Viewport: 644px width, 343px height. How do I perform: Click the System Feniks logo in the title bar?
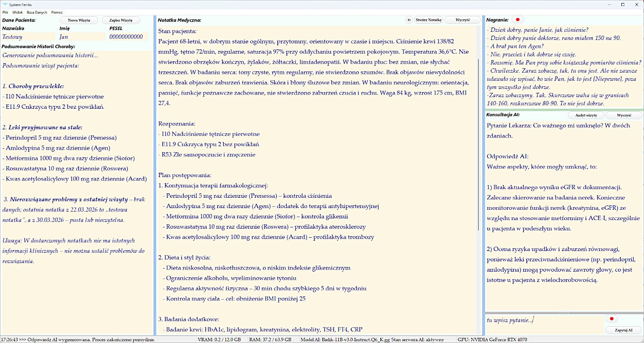[x=4, y=4]
